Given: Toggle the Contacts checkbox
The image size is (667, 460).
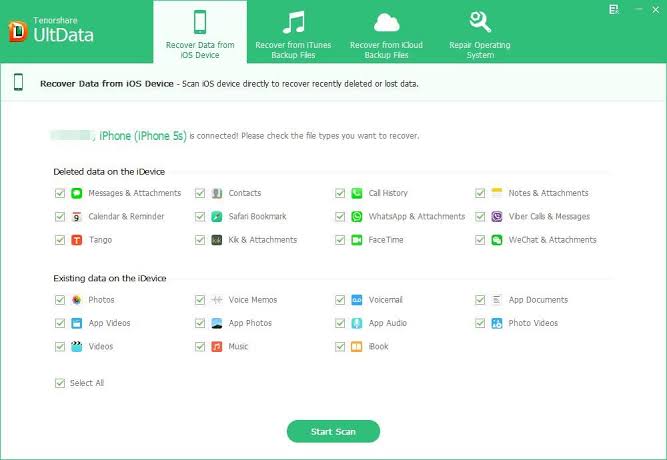Looking at the screenshot, I should [x=200, y=193].
